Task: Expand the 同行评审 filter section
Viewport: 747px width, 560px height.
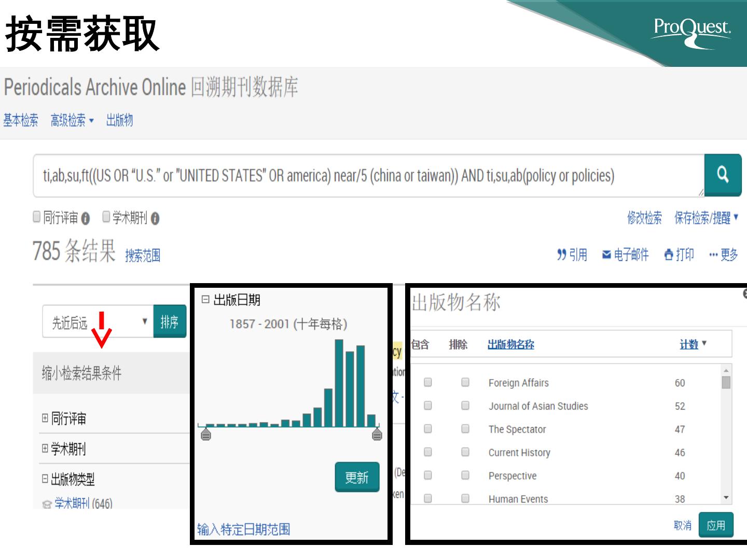Action: pyautogui.click(x=45, y=418)
